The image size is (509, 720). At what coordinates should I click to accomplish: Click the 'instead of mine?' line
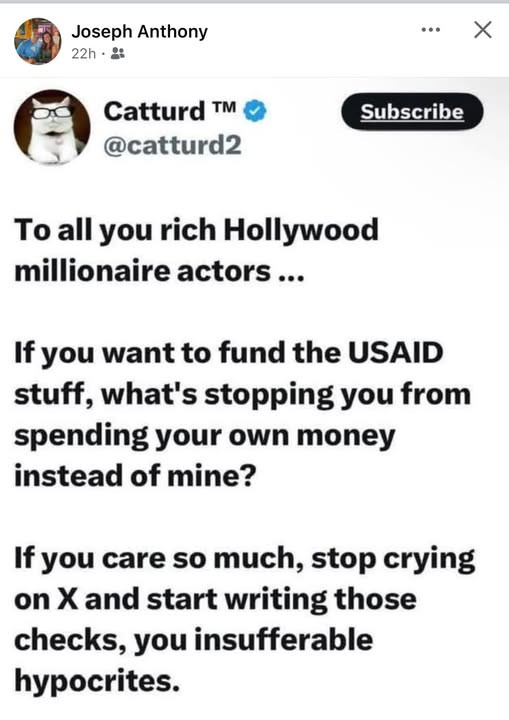(135, 476)
